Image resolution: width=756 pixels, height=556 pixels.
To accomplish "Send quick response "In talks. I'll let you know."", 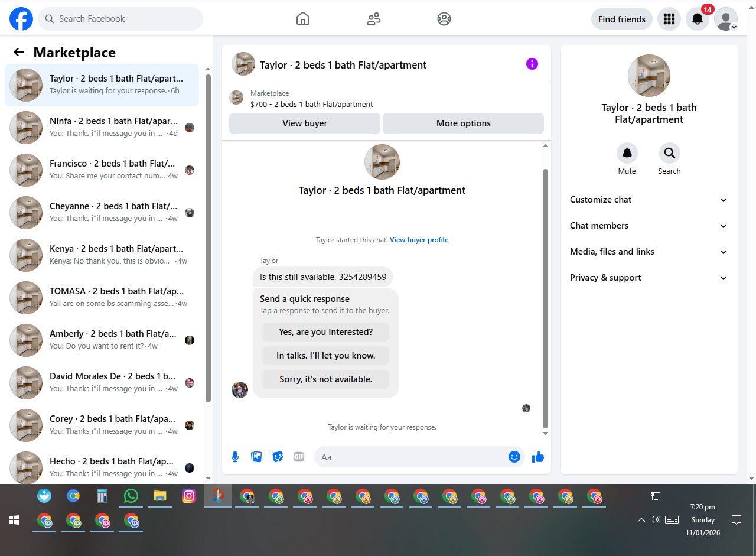I will (x=326, y=356).
